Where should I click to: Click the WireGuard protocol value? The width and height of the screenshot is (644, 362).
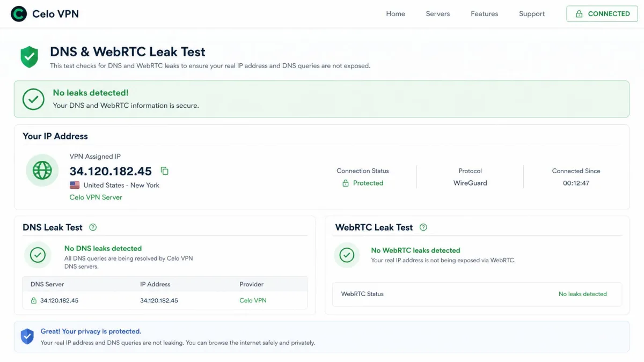click(470, 183)
